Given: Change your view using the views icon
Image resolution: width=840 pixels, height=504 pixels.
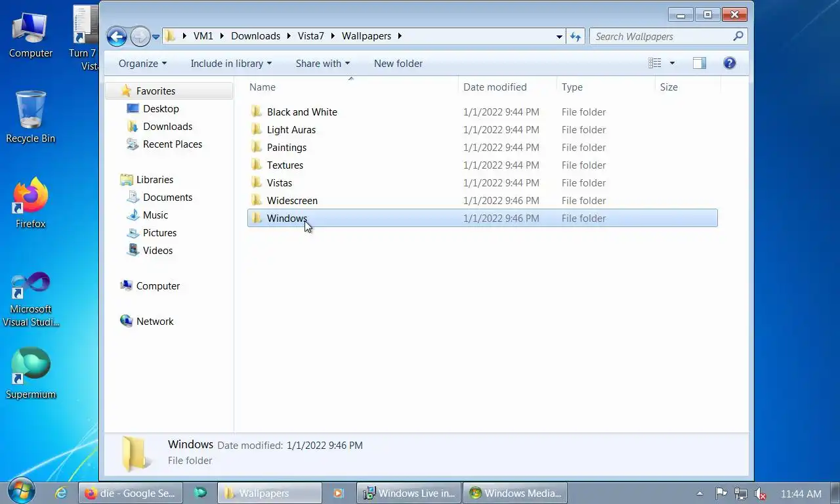Looking at the screenshot, I should [x=655, y=64].
